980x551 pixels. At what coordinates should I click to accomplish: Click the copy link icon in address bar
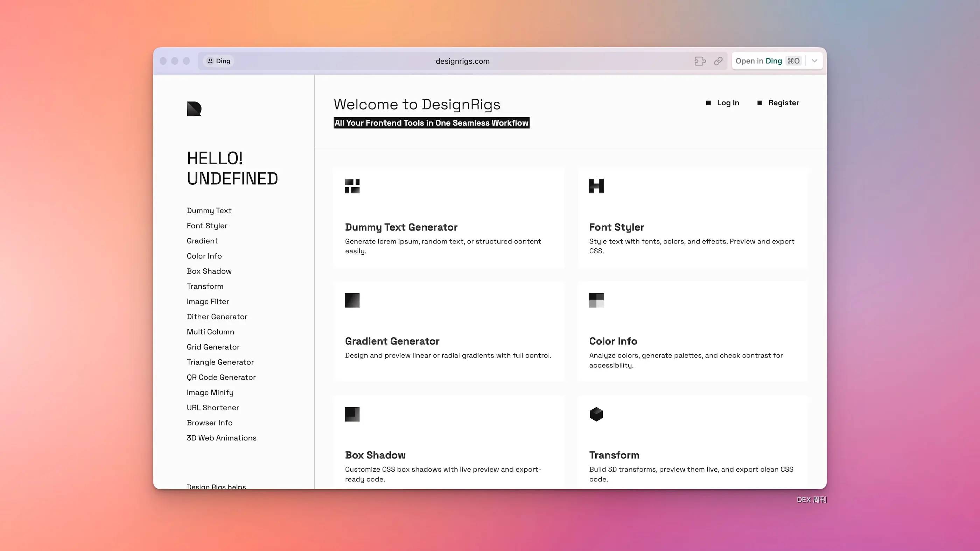coord(718,61)
